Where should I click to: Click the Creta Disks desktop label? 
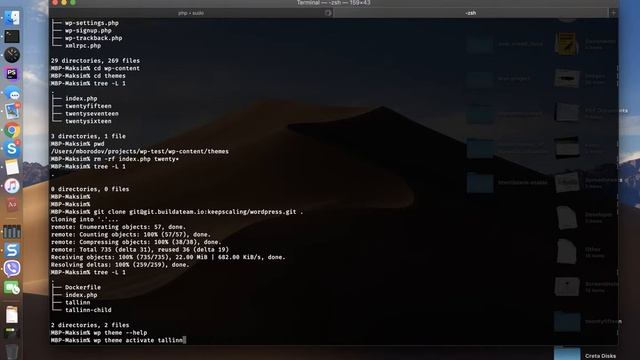pos(600,356)
